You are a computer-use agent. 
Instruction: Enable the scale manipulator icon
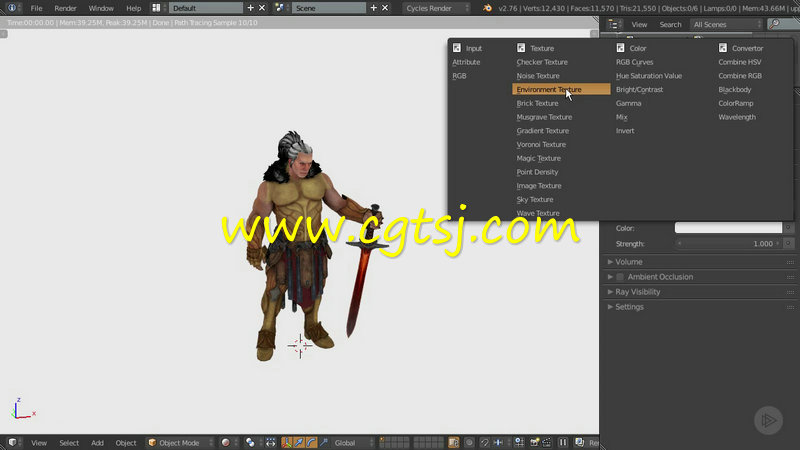(x=323, y=442)
